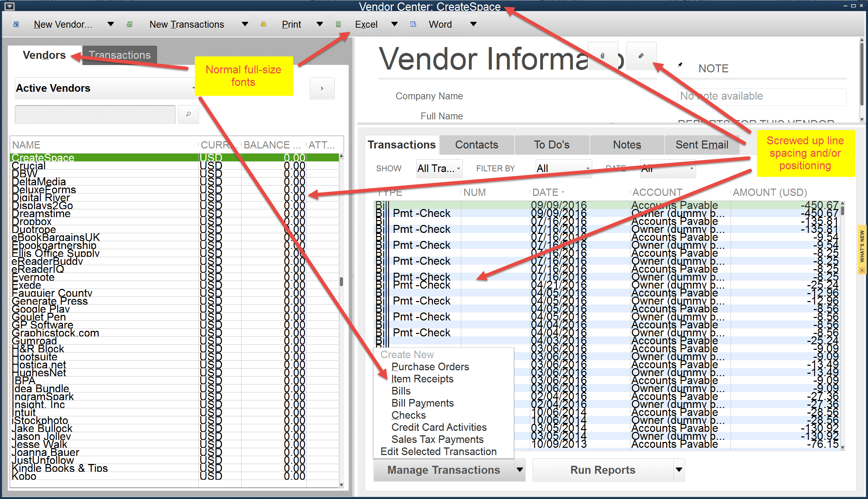The width and height of the screenshot is (868, 499).
Task: Click the Print printer icon
Action: point(264,24)
